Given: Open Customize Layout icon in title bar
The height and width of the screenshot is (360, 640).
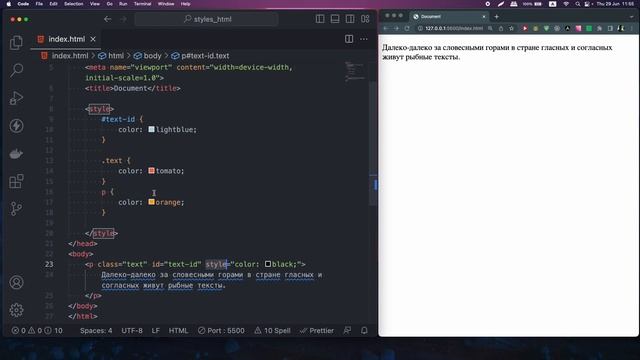Looking at the screenshot, I should [365, 19].
